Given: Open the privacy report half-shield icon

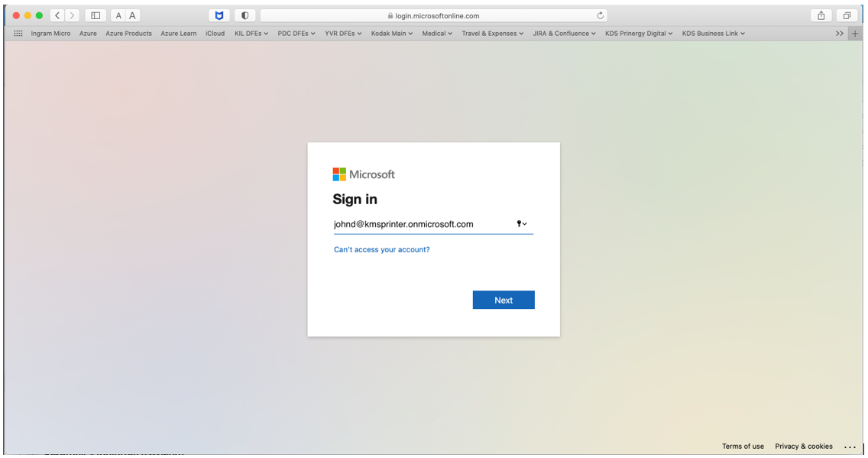Looking at the screenshot, I should 245,15.
